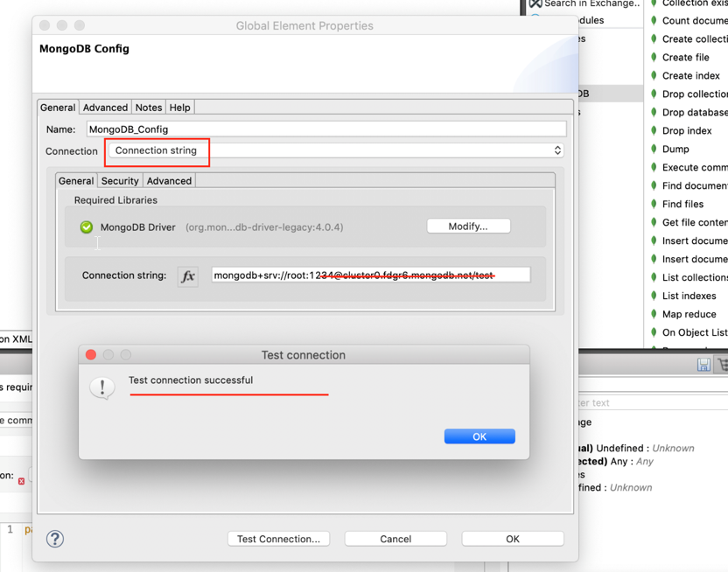The height and width of the screenshot is (572, 728).
Task: Click the Dump operation leaf icon
Action: (654, 149)
